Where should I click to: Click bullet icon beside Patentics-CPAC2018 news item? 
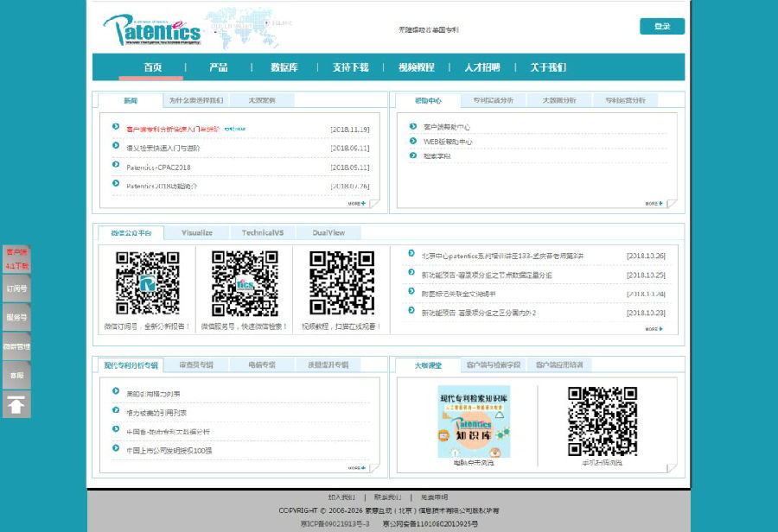coord(116,167)
